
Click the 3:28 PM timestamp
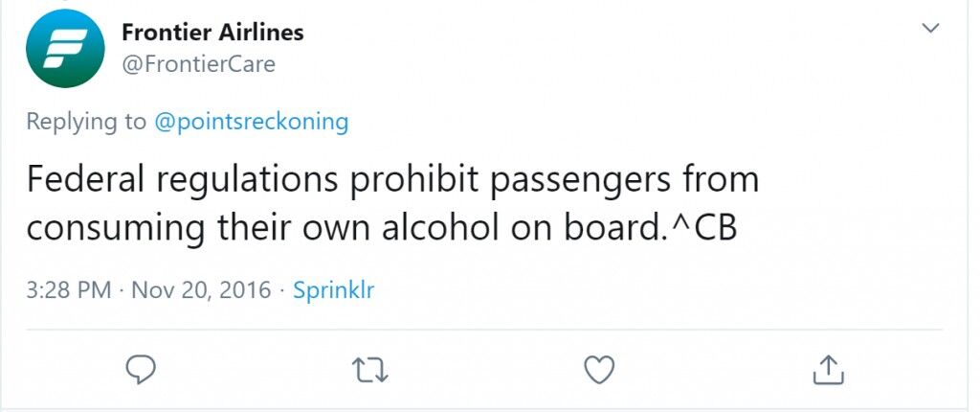[69, 290]
